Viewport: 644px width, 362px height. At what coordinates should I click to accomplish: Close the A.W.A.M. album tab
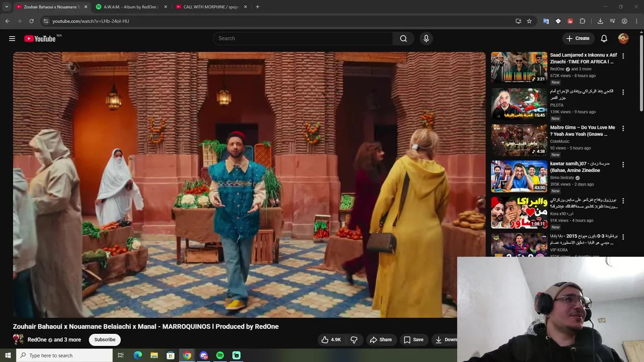165,7
